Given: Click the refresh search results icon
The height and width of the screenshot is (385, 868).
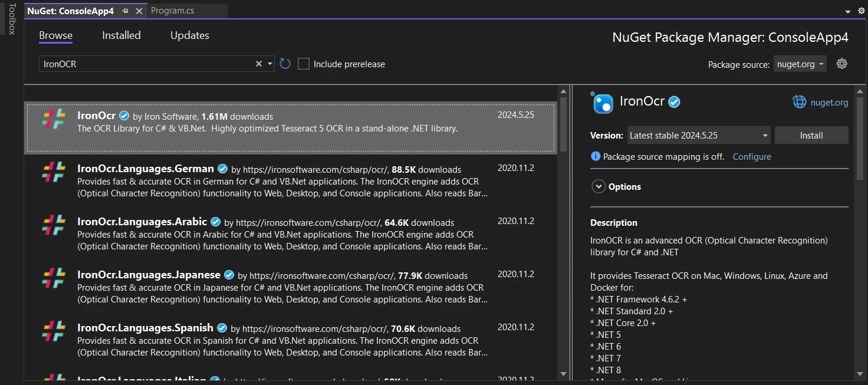Looking at the screenshot, I should 285,64.
